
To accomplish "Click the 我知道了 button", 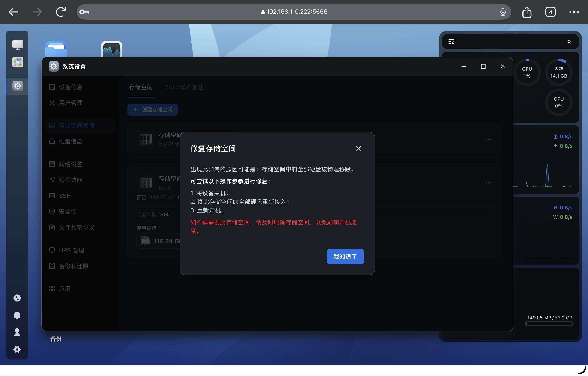I will [345, 256].
